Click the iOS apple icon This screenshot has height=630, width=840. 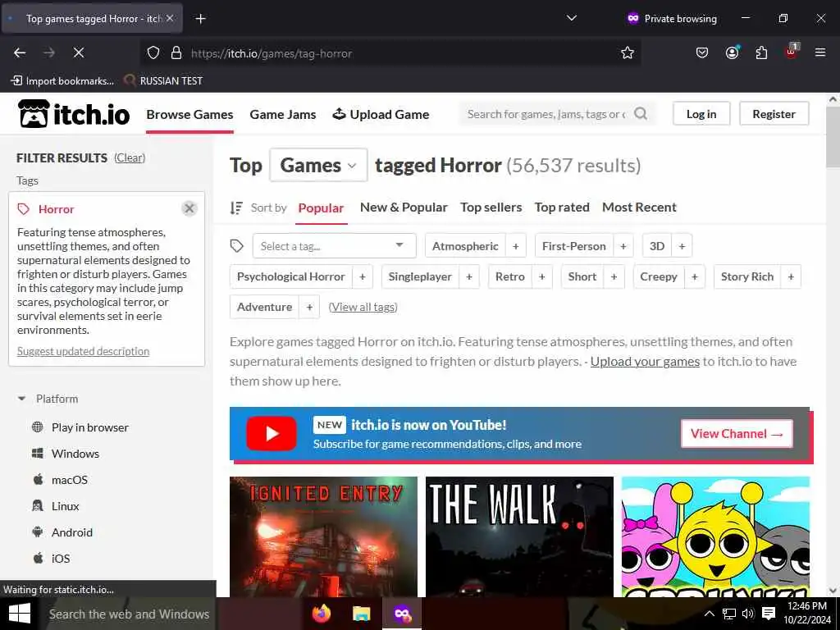[x=38, y=558]
